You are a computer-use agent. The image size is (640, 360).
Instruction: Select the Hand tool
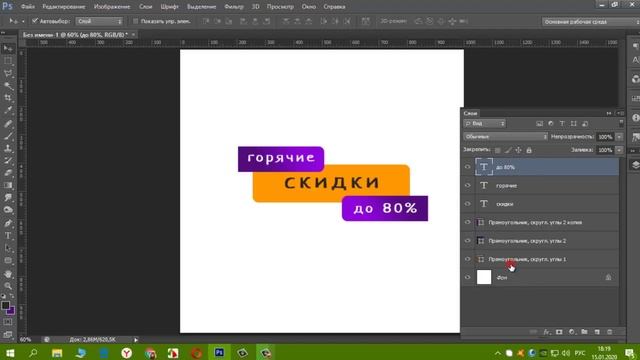pos(8,273)
